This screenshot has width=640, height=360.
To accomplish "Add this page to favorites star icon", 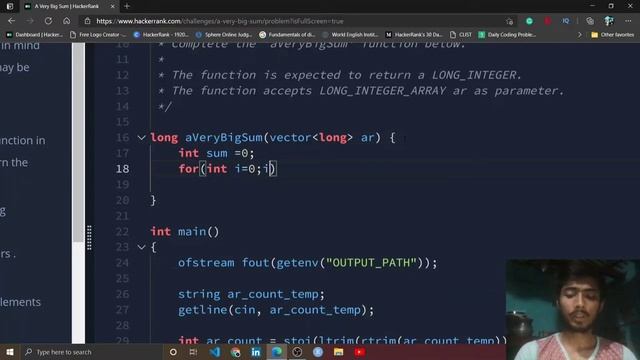I will 509,21.
